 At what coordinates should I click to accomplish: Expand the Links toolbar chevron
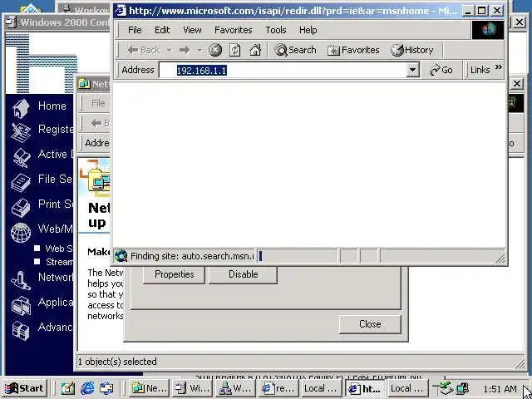click(x=498, y=67)
